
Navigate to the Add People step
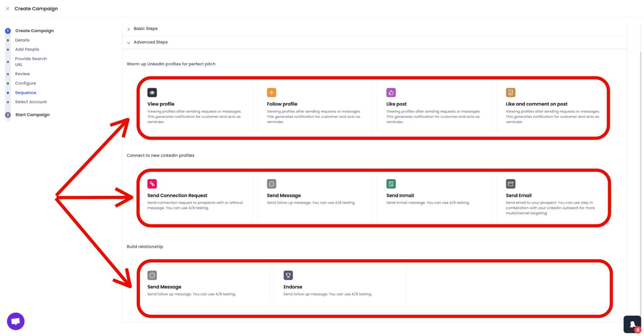27,49
